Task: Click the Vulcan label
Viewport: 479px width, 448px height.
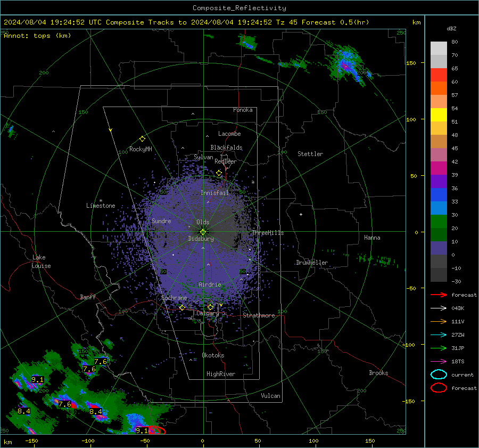Action: pyautogui.click(x=270, y=395)
